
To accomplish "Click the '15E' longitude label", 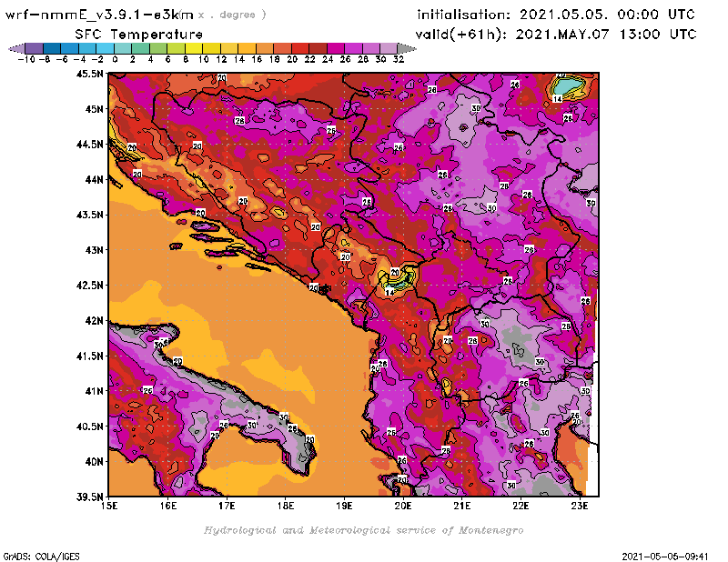I will coord(109,506).
